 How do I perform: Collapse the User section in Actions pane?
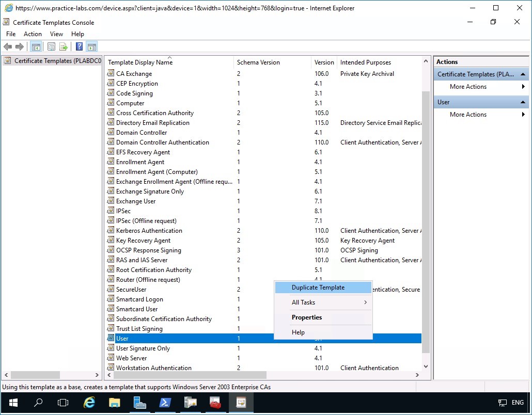coord(523,102)
